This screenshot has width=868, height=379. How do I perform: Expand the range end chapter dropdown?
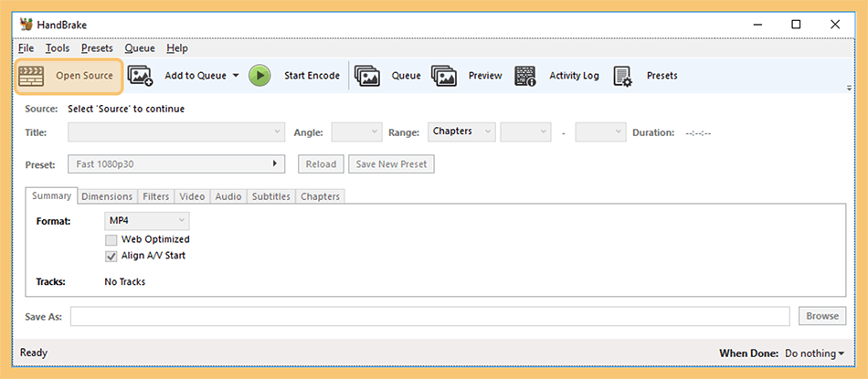(600, 132)
